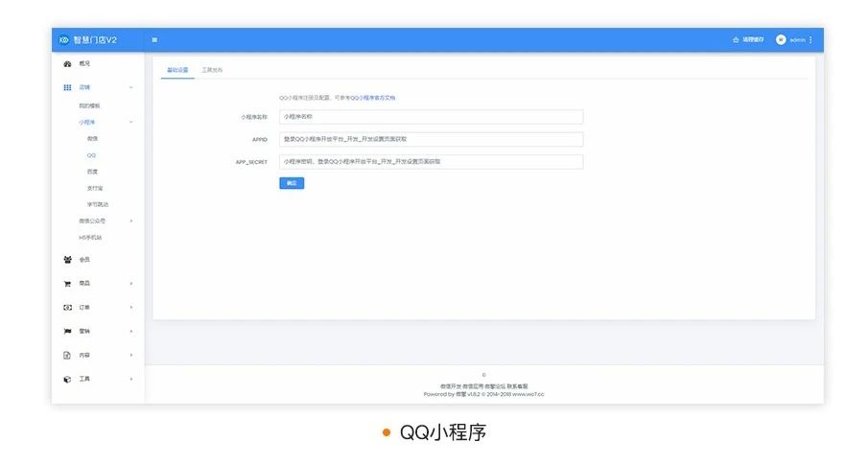Image resolution: width=868 pixels, height=465 pixels.
Task: Select 百度 under 小程序
Action: click(92, 172)
